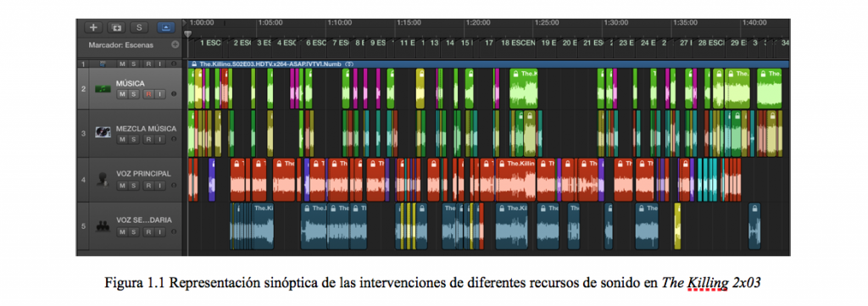This screenshot has width=868, height=306.
Task: Click the status dot on the MÚSICA track
Action: (174, 94)
